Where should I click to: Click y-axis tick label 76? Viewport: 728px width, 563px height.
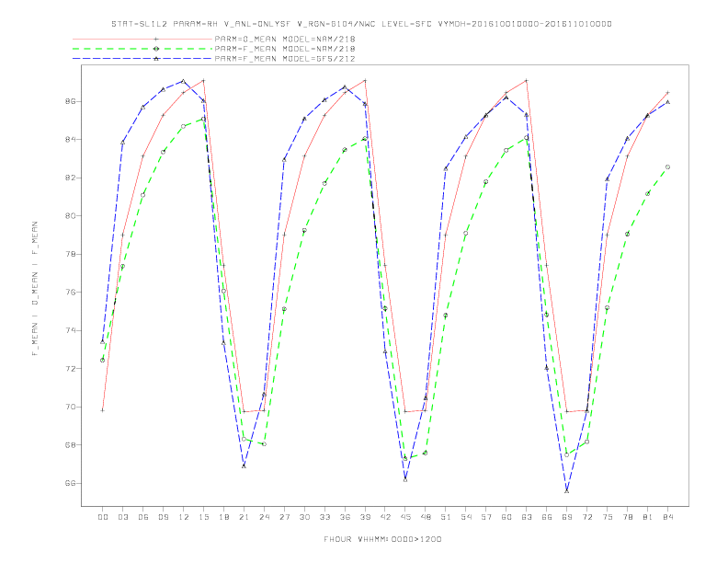pos(70,293)
